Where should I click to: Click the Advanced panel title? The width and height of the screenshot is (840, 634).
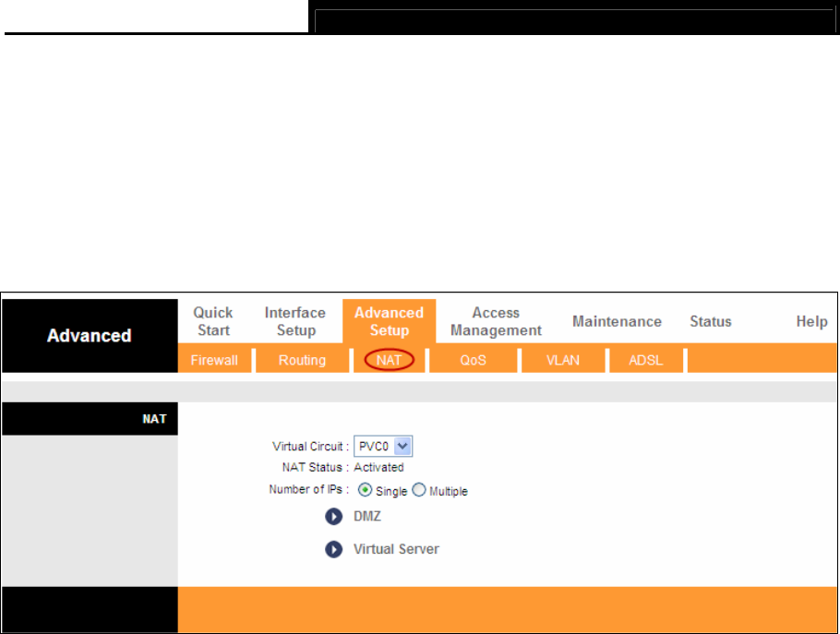coord(89,336)
